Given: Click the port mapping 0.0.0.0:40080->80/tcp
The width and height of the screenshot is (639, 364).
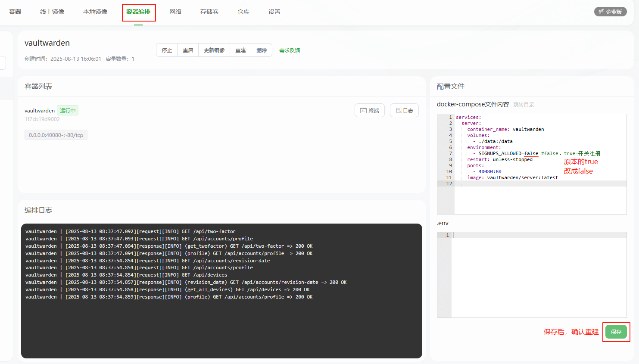Looking at the screenshot, I should (x=56, y=135).
